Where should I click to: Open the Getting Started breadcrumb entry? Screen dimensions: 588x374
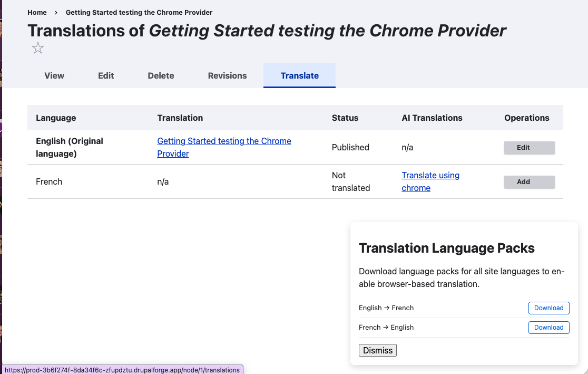click(139, 12)
